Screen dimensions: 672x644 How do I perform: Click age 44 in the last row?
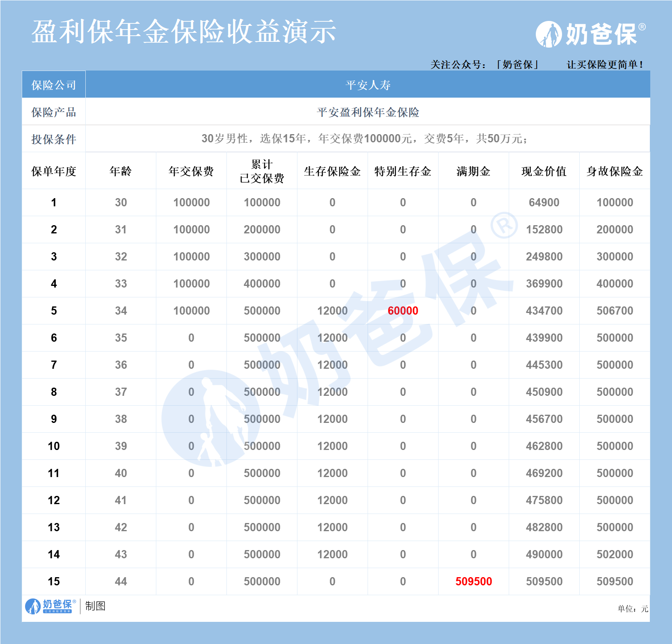[x=121, y=582]
